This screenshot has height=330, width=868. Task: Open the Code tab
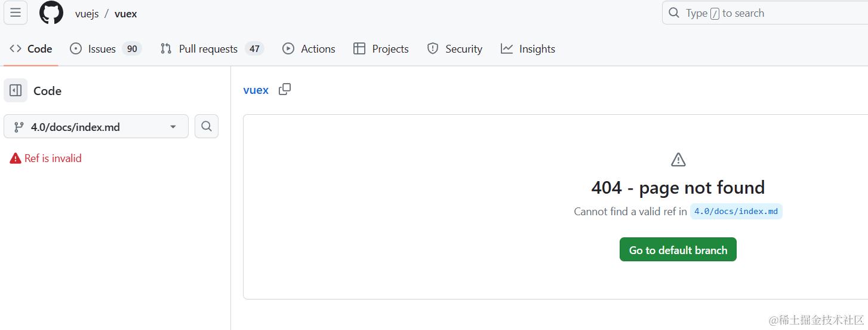coord(31,49)
